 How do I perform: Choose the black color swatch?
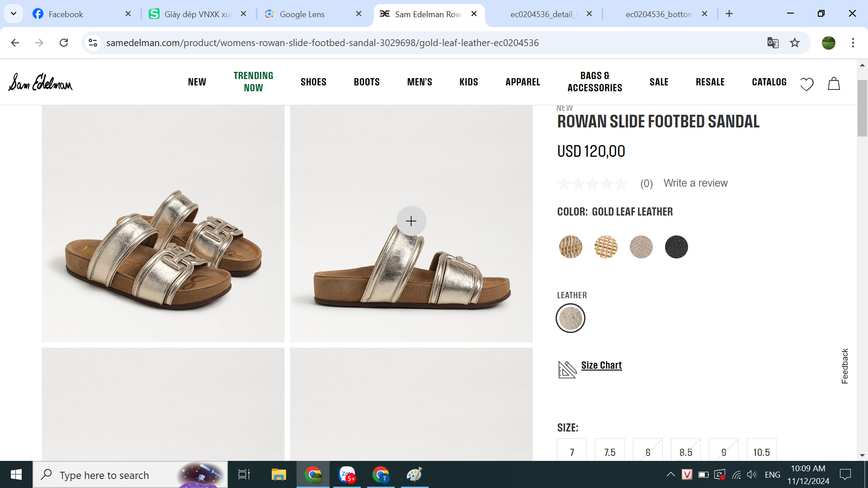click(676, 247)
